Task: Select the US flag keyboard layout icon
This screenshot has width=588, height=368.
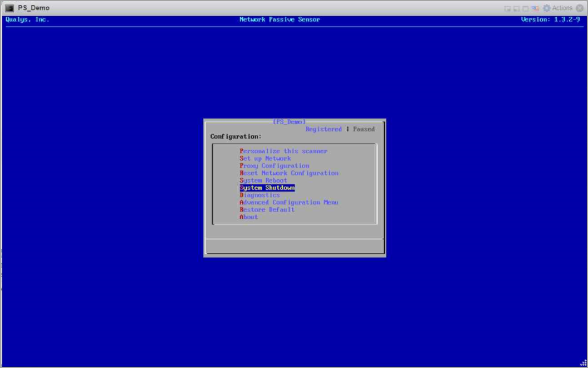Action: 536,8
